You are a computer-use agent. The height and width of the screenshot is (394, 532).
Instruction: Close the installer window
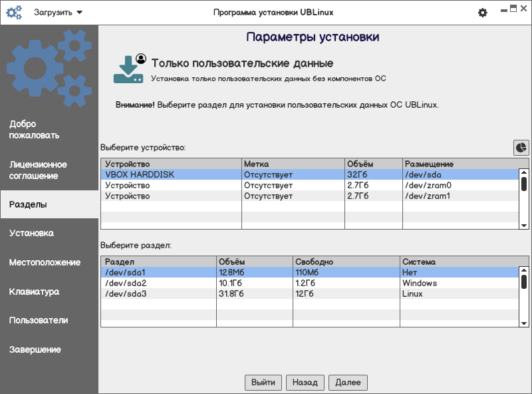tap(524, 9)
